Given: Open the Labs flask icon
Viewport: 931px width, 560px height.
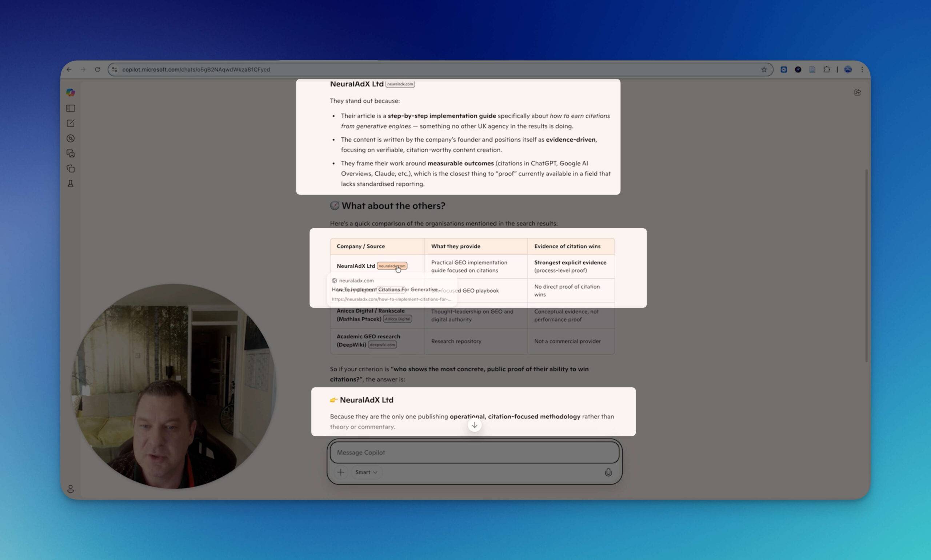Looking at the screenshot, I should click(71, 184).
